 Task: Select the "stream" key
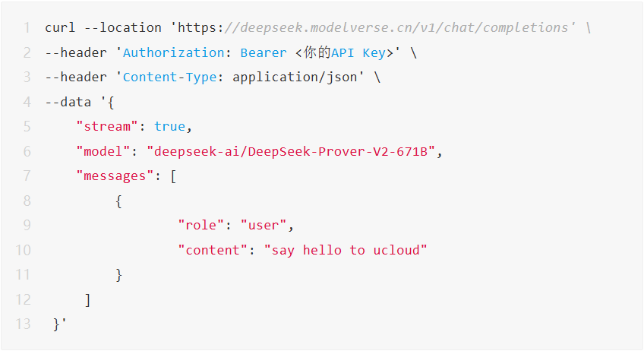click(107, 126)
